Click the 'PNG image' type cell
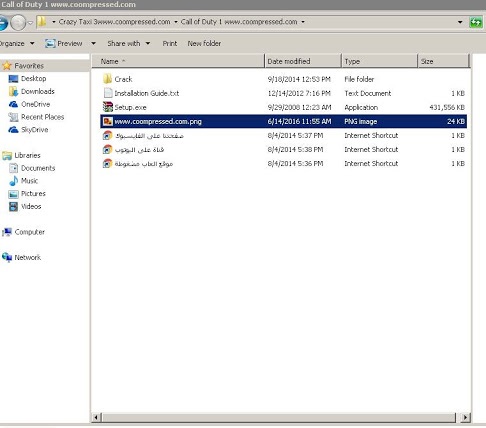Viewport: 486px width, 428px height. tap(361, 121)
